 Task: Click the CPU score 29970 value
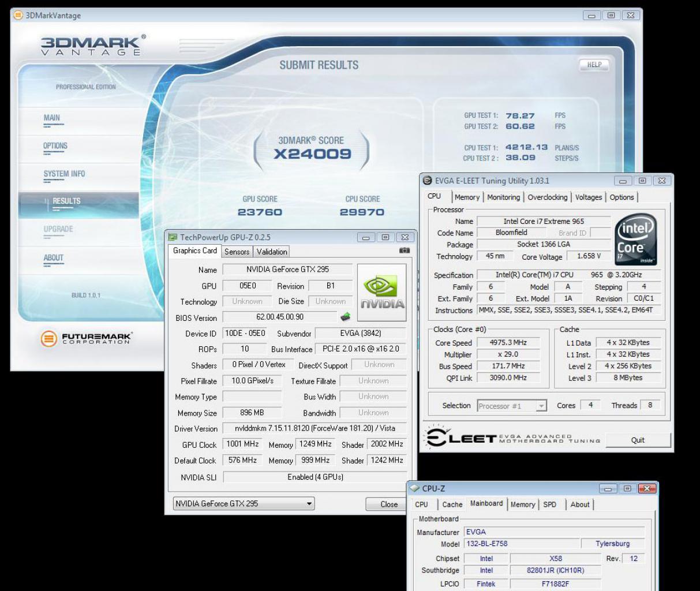coord(362,212)
